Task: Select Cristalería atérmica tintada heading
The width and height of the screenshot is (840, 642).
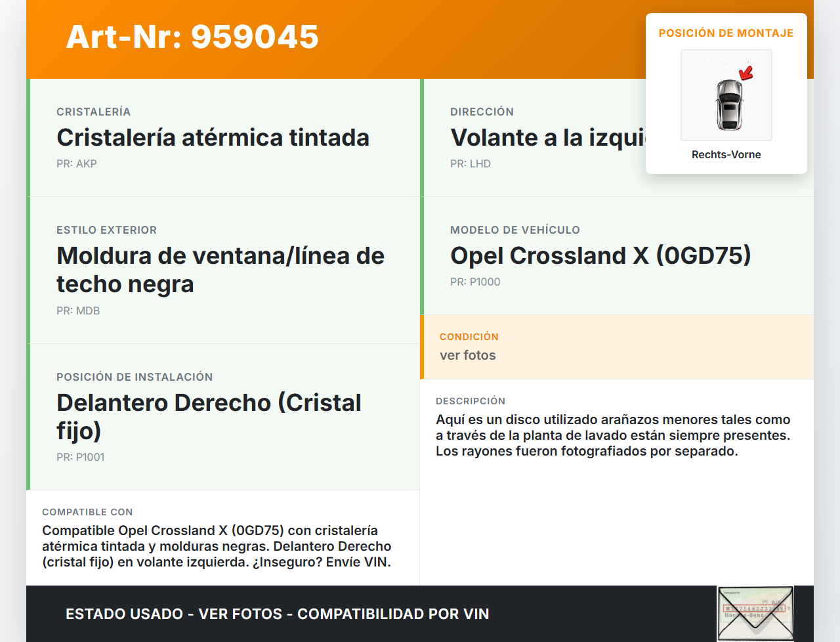Action: click(213, 138)
